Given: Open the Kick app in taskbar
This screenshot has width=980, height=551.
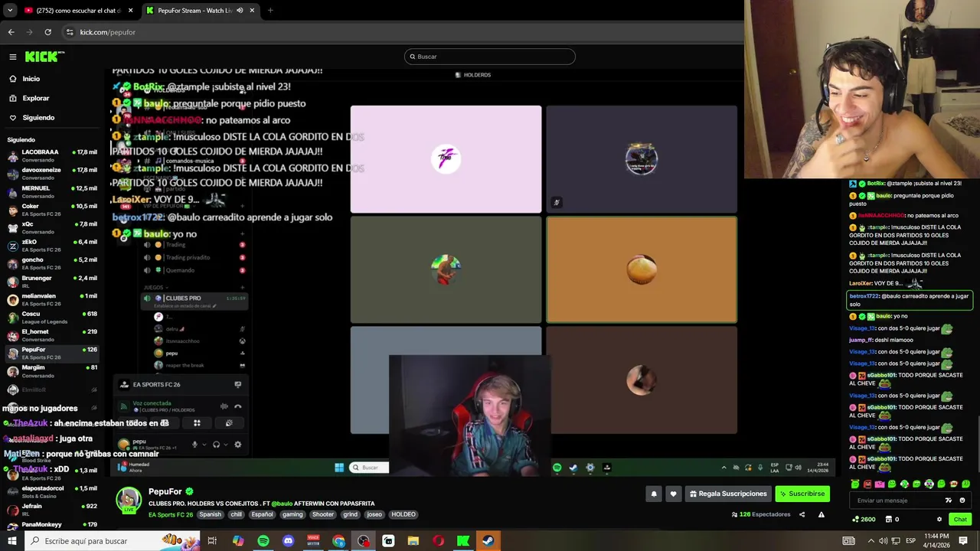Looking at the screenshot, I should (463, 541).
